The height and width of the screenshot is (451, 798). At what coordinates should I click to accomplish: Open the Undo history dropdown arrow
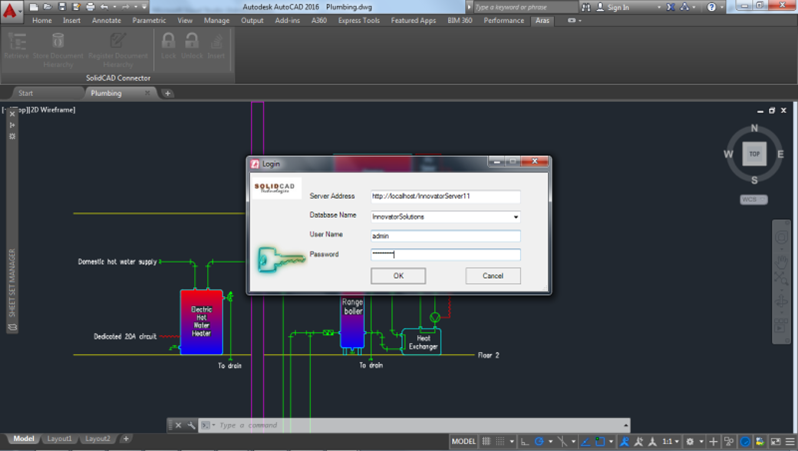115,7
